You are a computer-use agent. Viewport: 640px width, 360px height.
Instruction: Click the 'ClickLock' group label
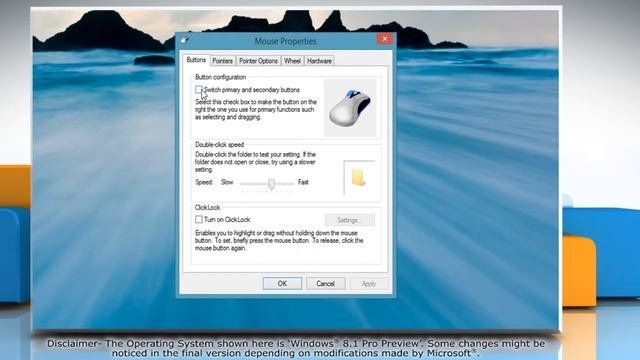click(207, 207)
